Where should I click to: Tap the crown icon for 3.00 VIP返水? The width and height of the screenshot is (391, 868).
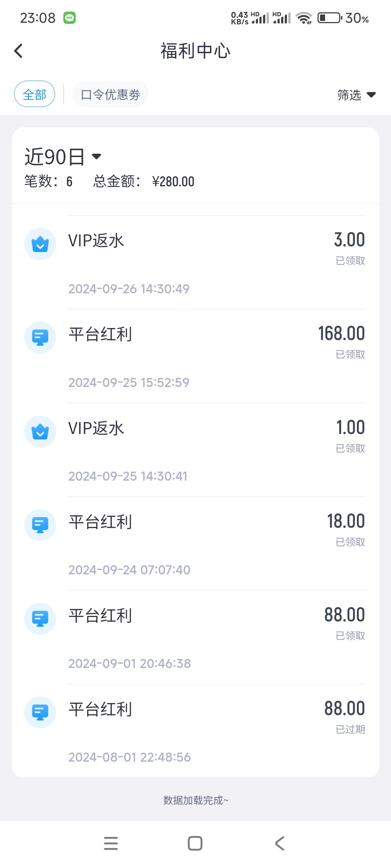[40, 244]
